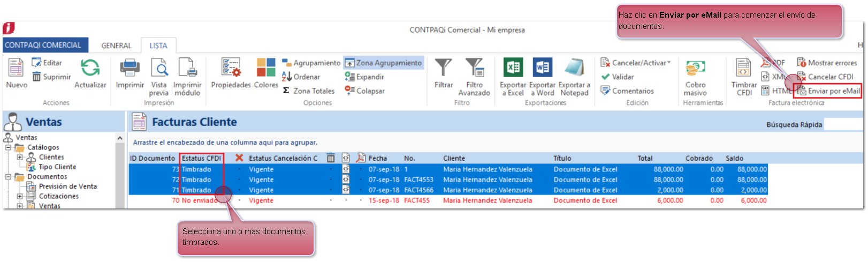The height and width of the screenshot is (262, 868).
Task: Click the Título column header
Action: 562,158
